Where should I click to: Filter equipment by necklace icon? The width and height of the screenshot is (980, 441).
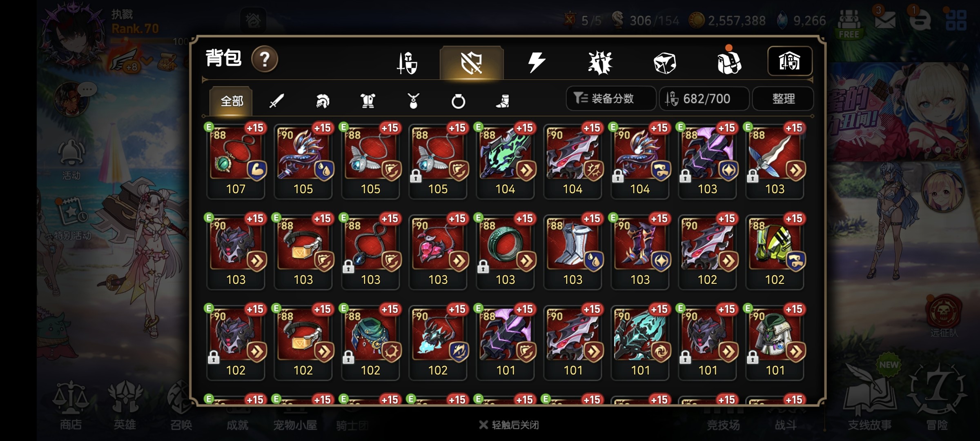click(x=413, y=101)
